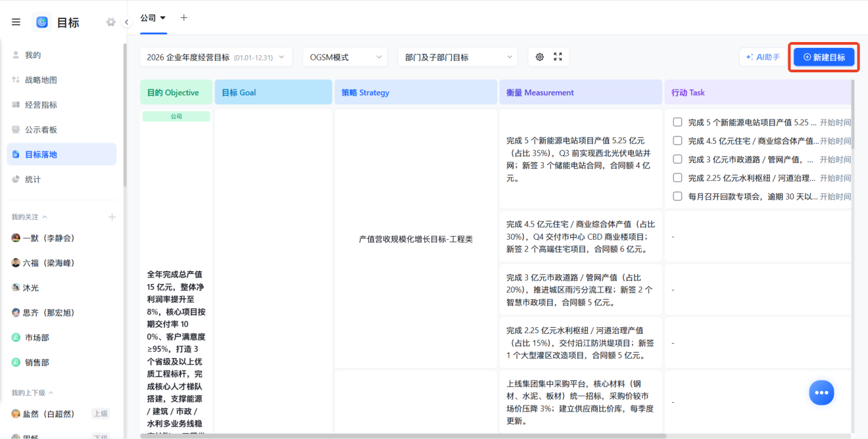Click the 统计 pie chart icon
This screenshot has width=868, height=439.
16,179
